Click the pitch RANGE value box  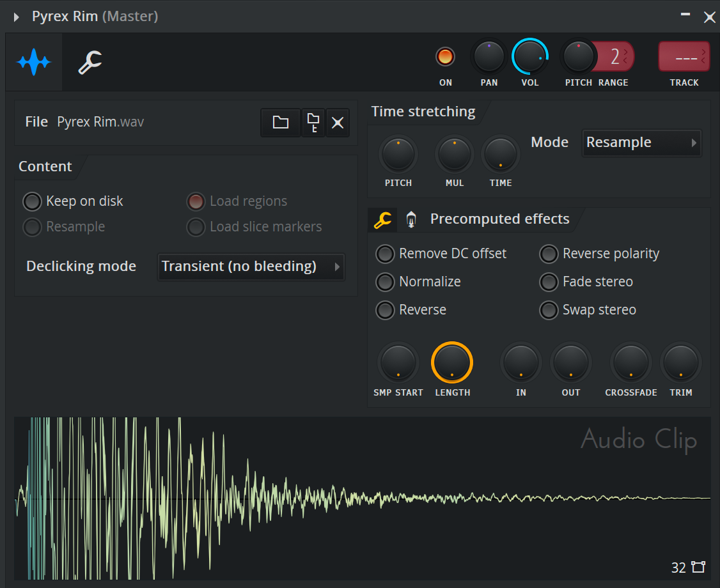point(615,57)
